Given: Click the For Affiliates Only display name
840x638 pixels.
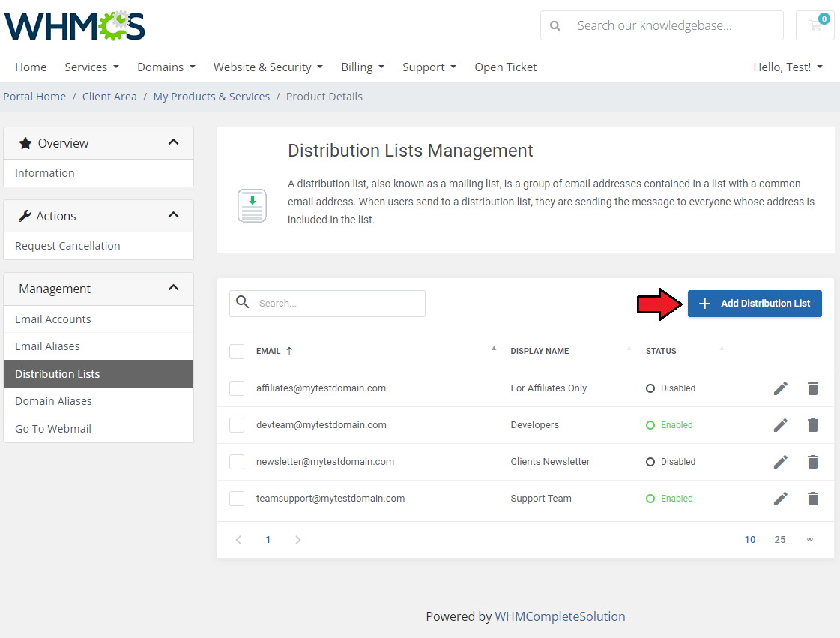Looking at the screenshot, I should tap(549, 388).
